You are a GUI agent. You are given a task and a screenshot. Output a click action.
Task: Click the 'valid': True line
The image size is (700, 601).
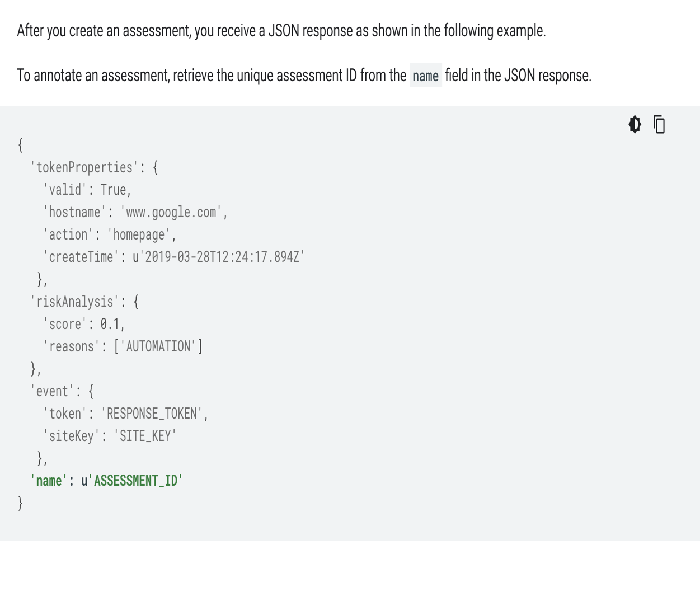pos(87,190)
